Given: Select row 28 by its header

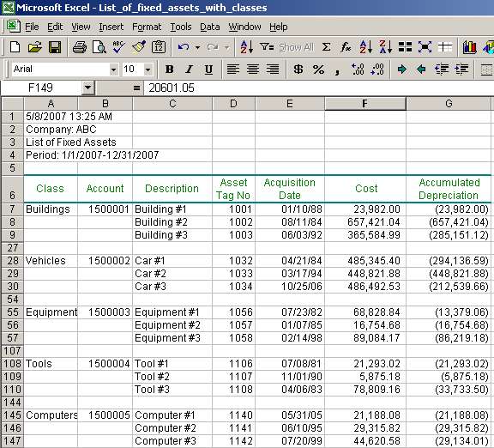Looking at the screenshot, I should pyautogui.click(x=13, y=261).
